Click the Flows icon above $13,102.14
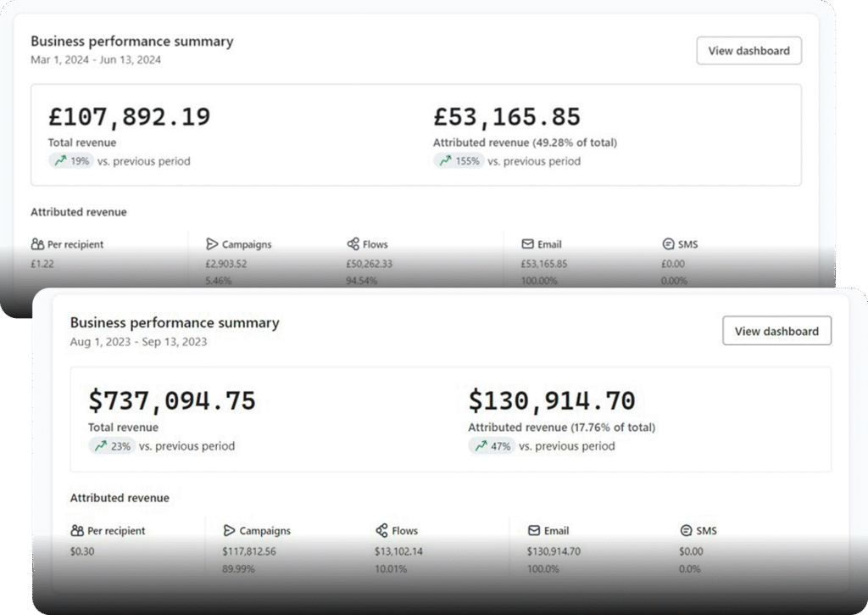This screenshot has width=868, height=615. pos(381,531)
